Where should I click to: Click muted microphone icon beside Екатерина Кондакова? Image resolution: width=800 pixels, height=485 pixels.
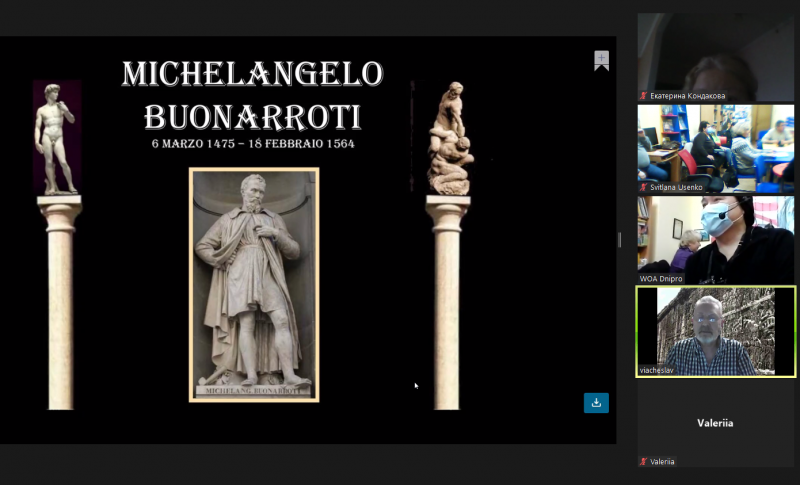644,96
